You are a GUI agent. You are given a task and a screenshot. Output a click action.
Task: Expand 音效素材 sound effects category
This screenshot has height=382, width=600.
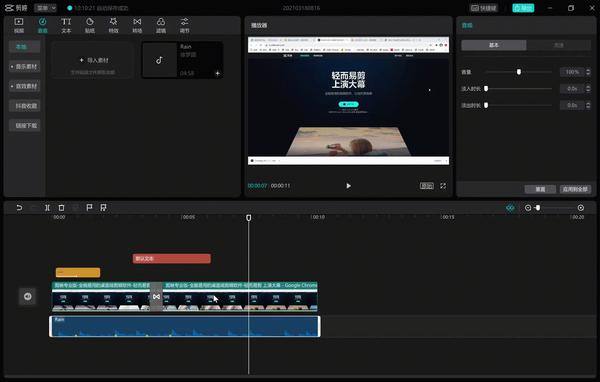point(24,86)
